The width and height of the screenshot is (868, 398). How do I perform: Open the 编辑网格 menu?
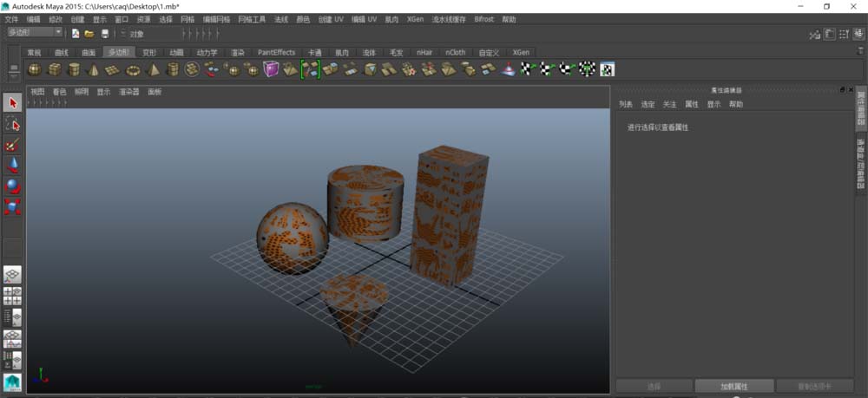pyautogui.click(x=216, y=19)
